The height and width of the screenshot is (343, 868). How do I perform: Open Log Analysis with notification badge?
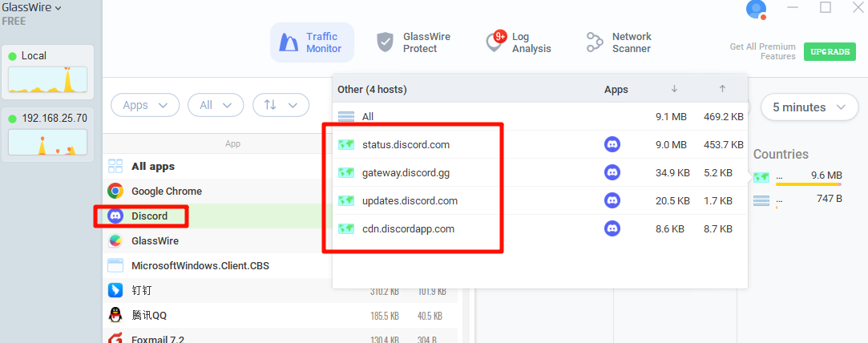(x=519, y=42)
